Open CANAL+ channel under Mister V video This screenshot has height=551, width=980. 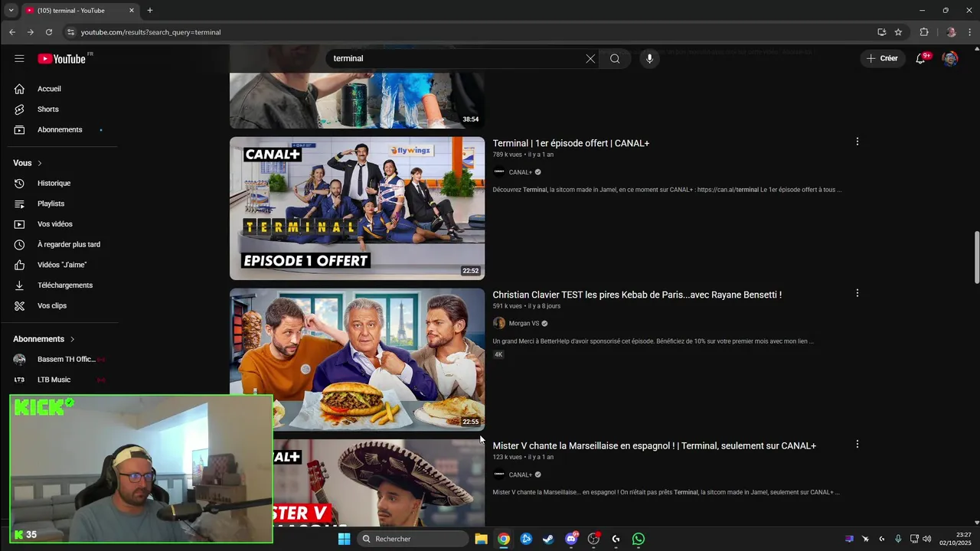[x=520, y=474]
